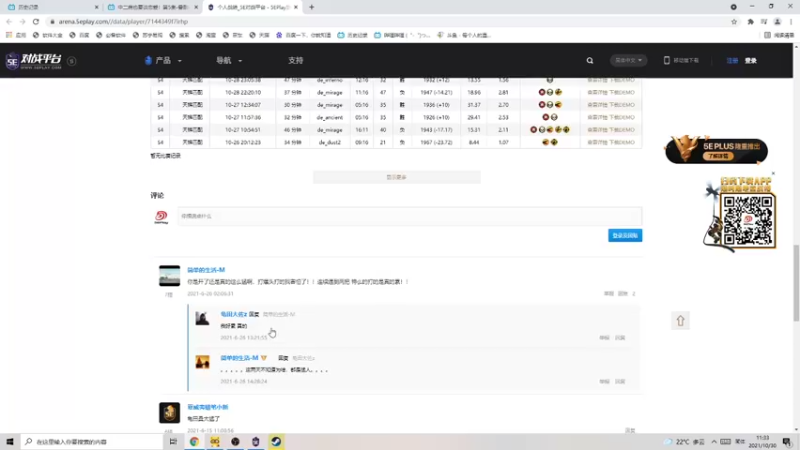Switch to the first browser tab
The height and width of the screenshot is (450, 800).
point(51,7)
